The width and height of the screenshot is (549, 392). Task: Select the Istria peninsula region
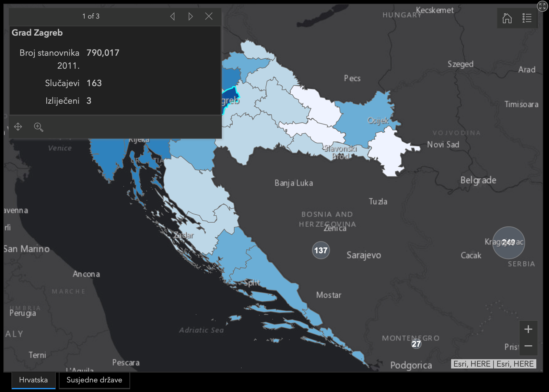click(x=108, y=156)
